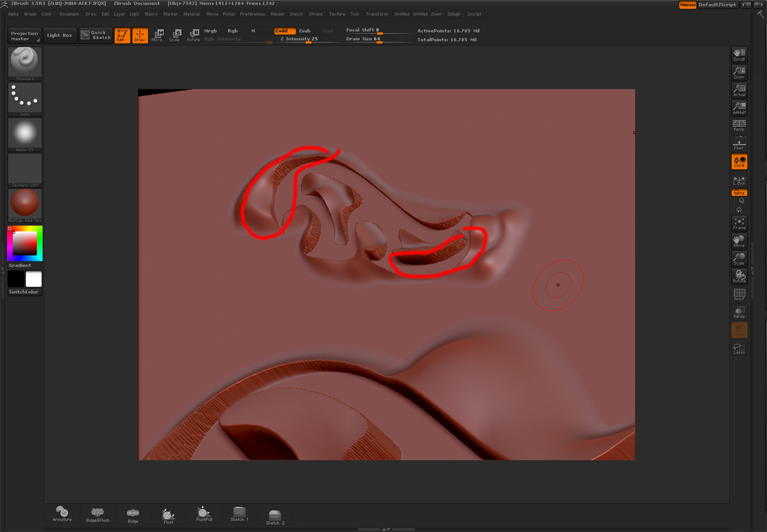Image resolution: width=767 pixels, height=532 pixels.
Task: Select the Standard brush thumbnail
Action: click(25, 63)
